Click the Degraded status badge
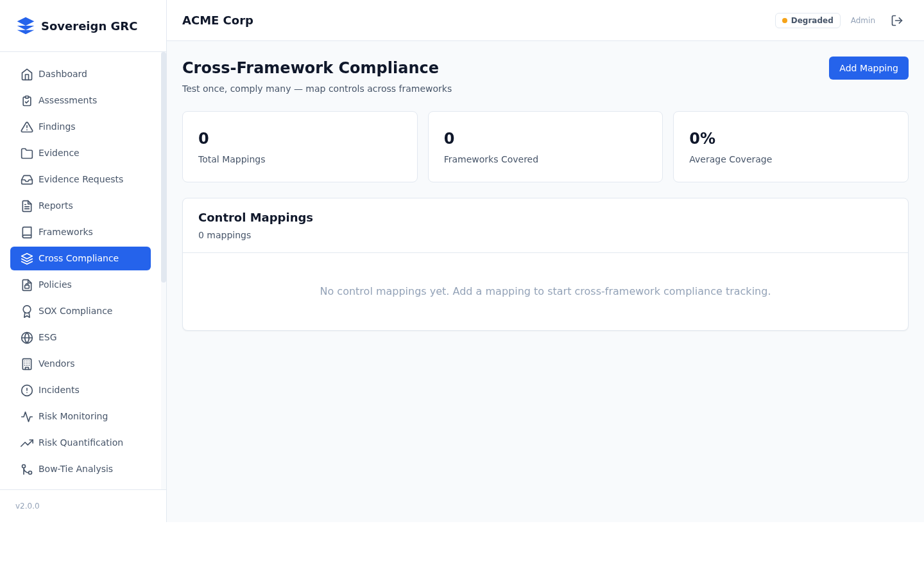Image resolution: width=924 pixels, height=578 pixels. pos(807,20)
